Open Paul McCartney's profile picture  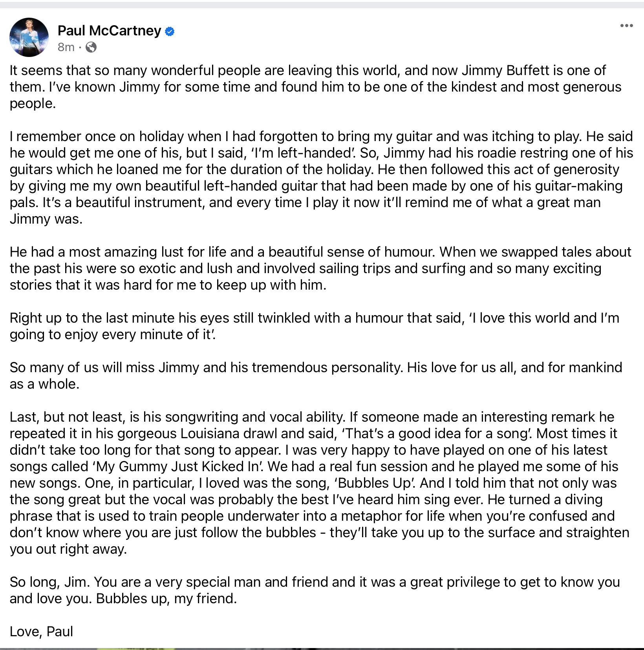[x=29, y=37]
